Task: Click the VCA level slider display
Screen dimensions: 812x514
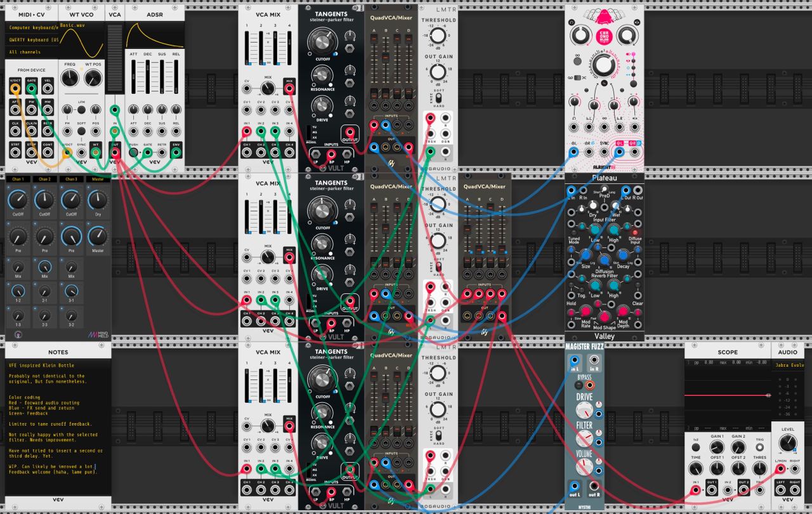Action: [x=115, y=58]
